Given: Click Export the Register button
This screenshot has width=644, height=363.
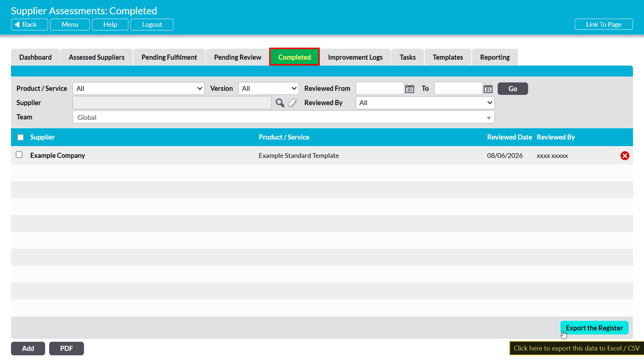Looking at the screenshot, I should point(594,328).
